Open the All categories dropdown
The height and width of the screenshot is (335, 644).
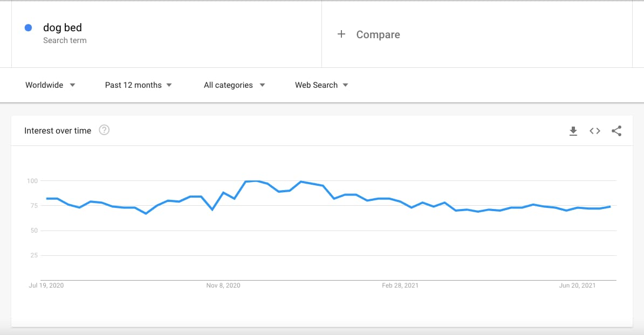pos(235,85)
